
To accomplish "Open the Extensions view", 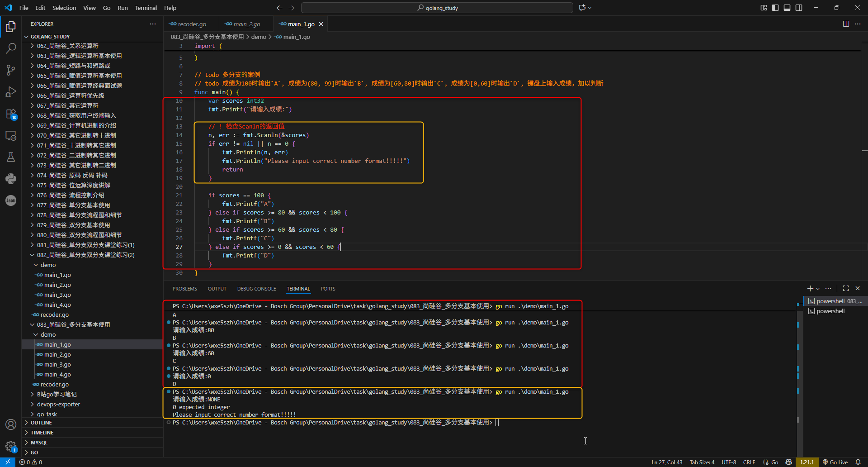I will click(11, 114).
